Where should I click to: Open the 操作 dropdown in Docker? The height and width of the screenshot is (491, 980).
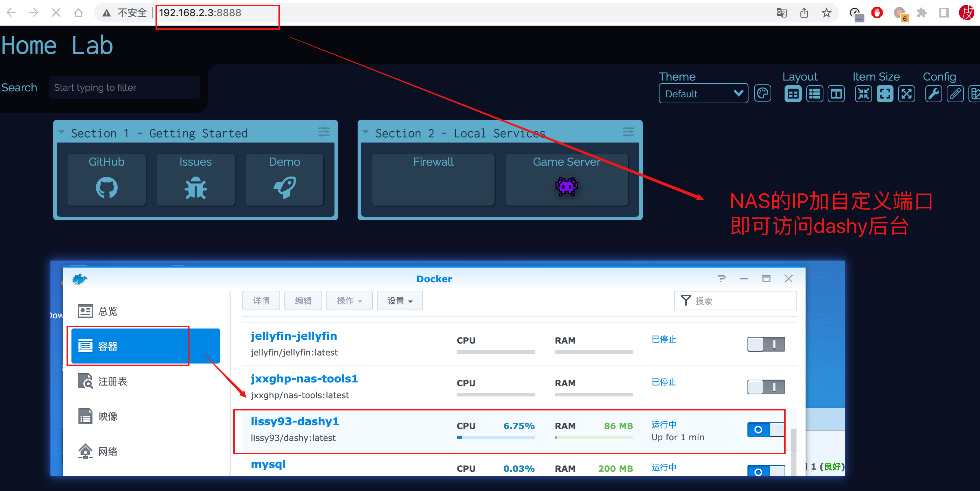(349, 300)
